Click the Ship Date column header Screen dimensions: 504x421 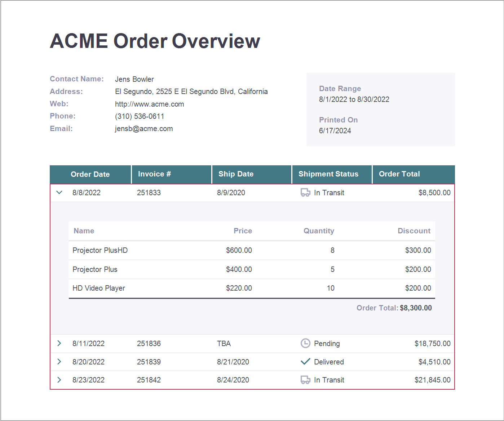click(x=252, y=174)
